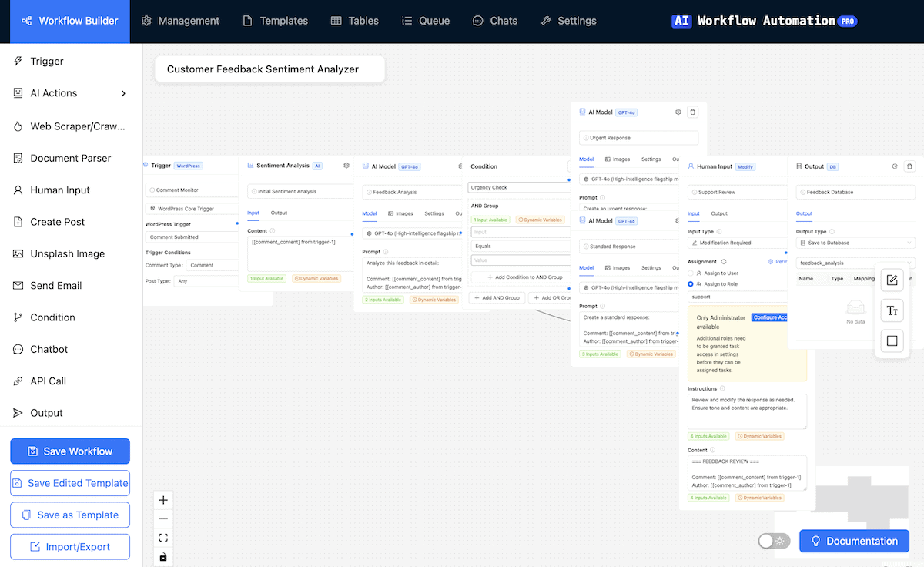
Task: Select the Assign to Role radio button
Action: point(691,284)
